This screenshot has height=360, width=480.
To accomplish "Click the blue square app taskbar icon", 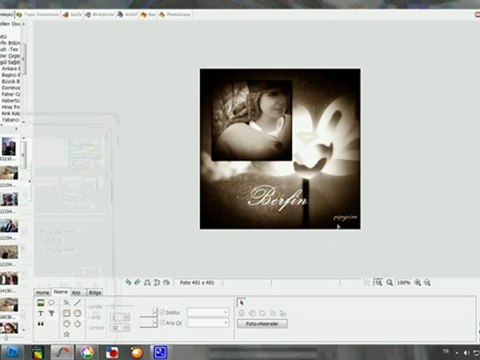I will pyautogui.click(x=160, y=352).
